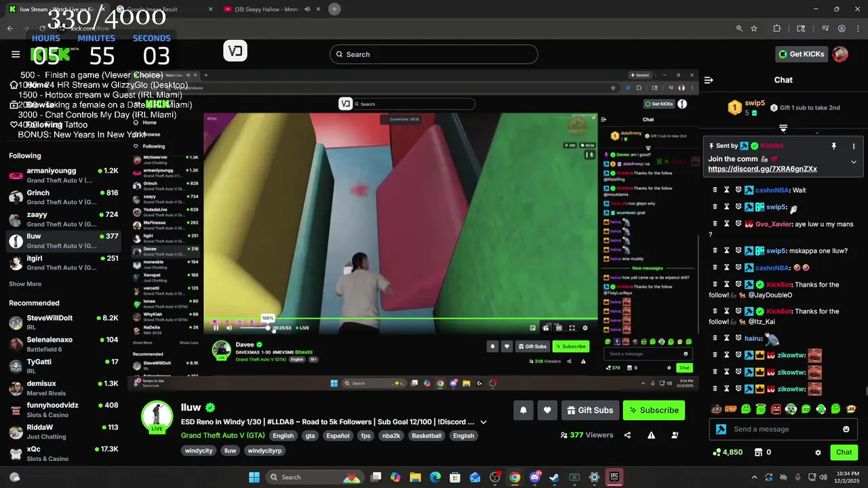
Task: Open armaniyoungg in Following list
Action: click(63, 176)
